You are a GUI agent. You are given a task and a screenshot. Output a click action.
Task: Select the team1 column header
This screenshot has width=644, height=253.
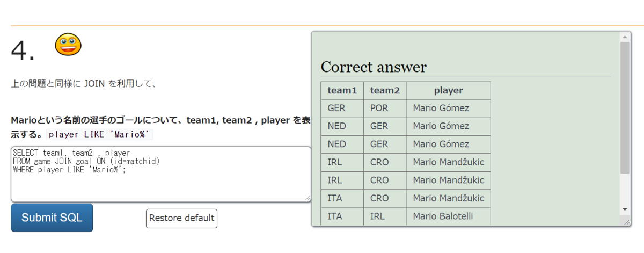(x=342, y=91)
